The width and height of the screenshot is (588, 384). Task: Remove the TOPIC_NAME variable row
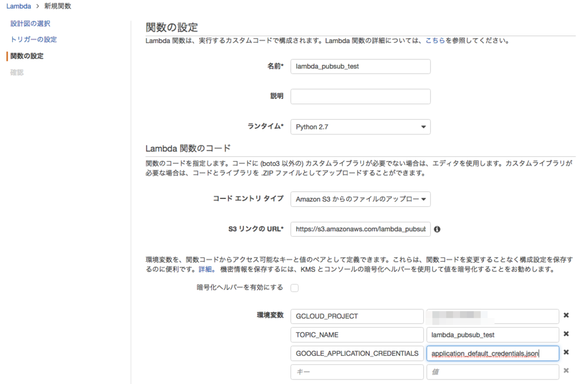click(566, 334)
